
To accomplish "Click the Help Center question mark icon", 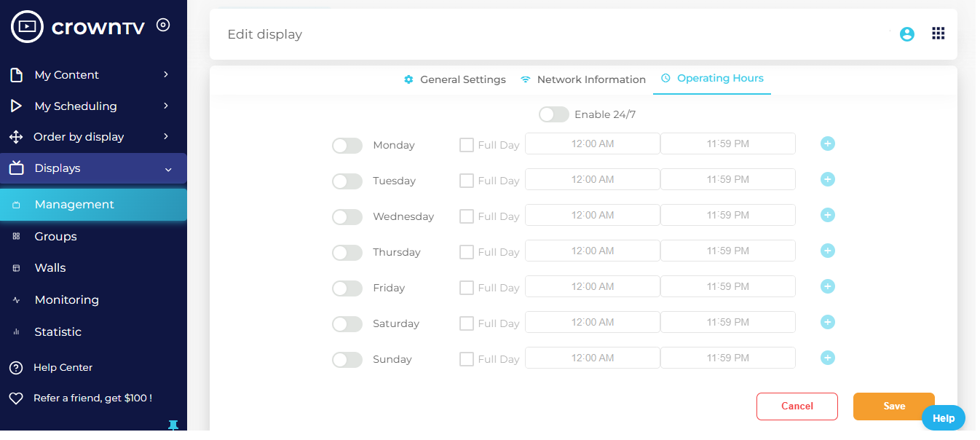I will [15, 367].
